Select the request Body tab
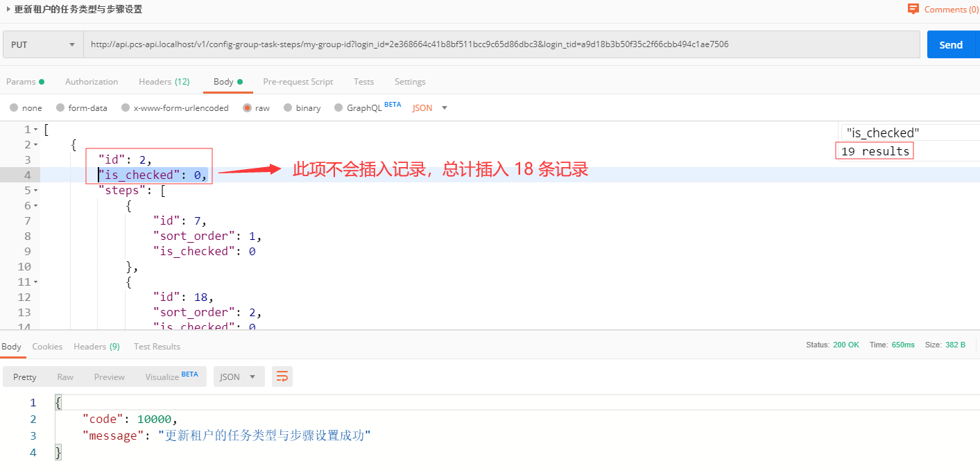980x475 pixels. tap(228, 81)
